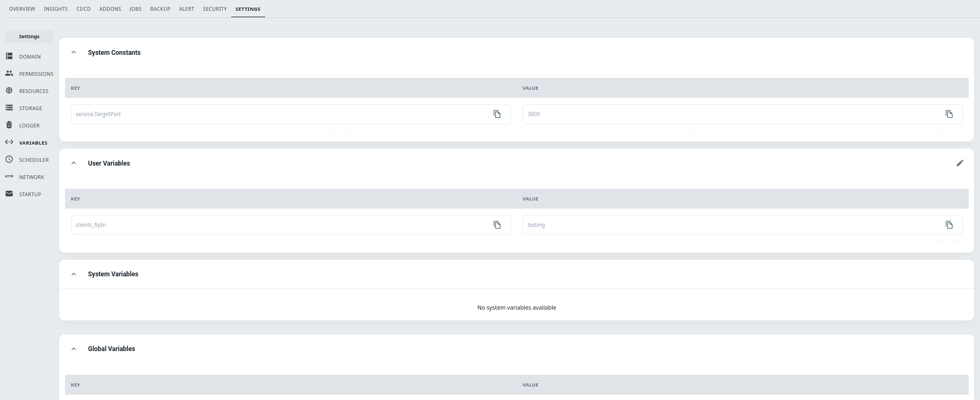This screenshot has width=980, height=400.
Task: Click 'No system variables available' message
Action: coord(517,308)
